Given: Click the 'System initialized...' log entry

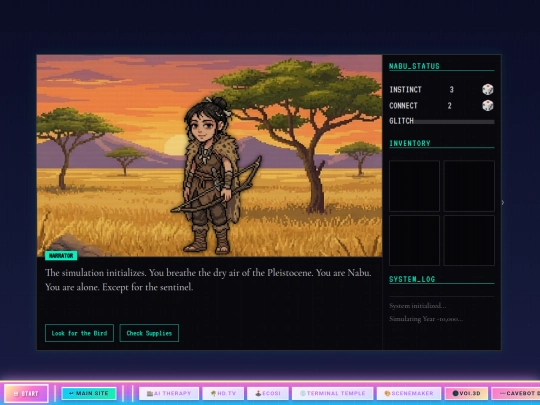Looking at the screenshot, I should pyautogui.click(x=417, y=306).
